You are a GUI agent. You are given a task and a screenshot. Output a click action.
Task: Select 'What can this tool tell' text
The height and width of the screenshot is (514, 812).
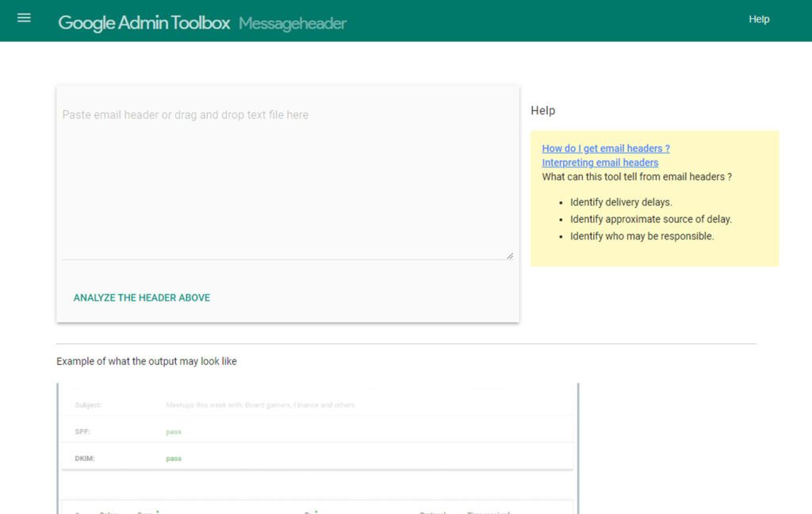point(637,177)
